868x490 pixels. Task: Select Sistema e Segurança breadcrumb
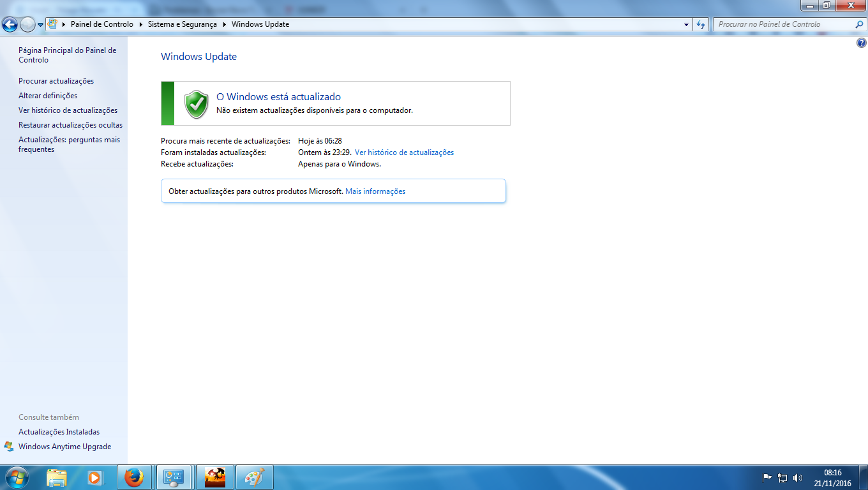pyautogui.click(x=182, y=24)
